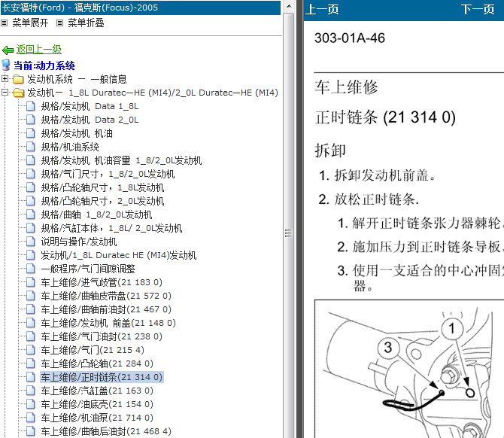Image resolution: width=504 pixels, height=438 pixels.
Task: Open 发动机/1_8L Duratec HE (MI4)发动机
Action: (119, 255)
